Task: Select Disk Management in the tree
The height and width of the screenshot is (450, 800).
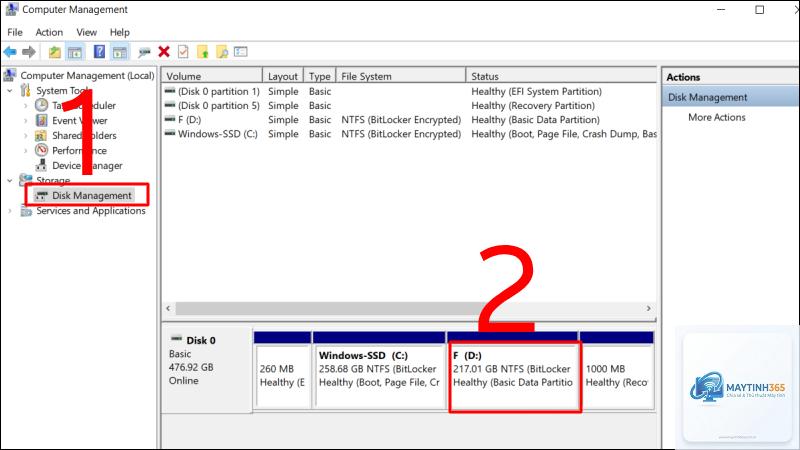Action: (92, 195)
